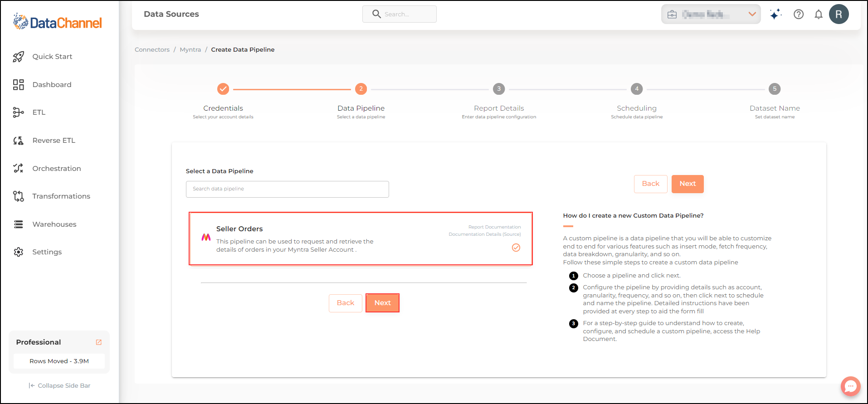Click the DataChannel logo
Image resolution: width=868 pixels, height=404 pixels.
[58, 22]
